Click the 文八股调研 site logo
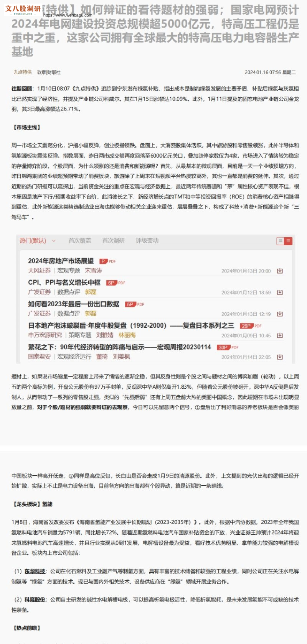307x644 pixels. [23, 9]
